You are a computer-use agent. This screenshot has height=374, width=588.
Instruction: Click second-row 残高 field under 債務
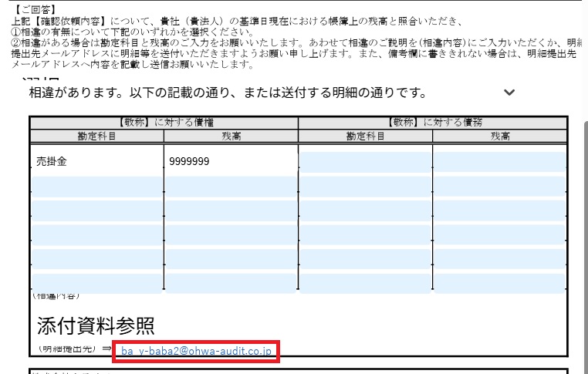[x=499, y=187]
